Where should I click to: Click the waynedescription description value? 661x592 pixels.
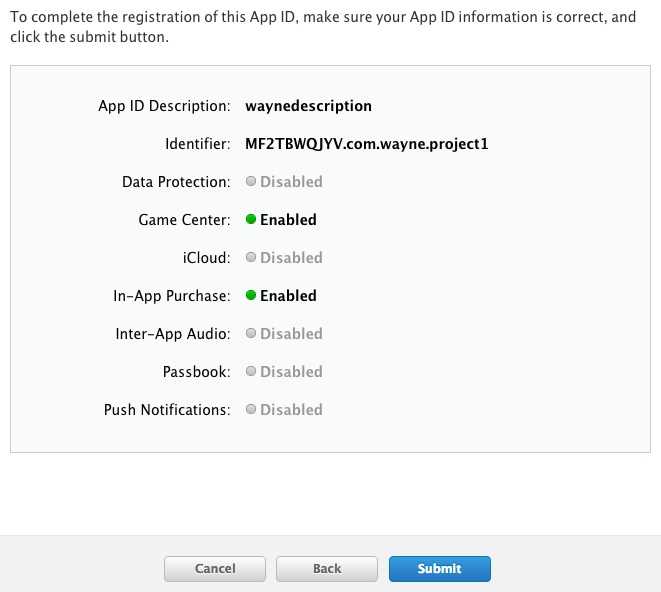[x=308, y=106]
